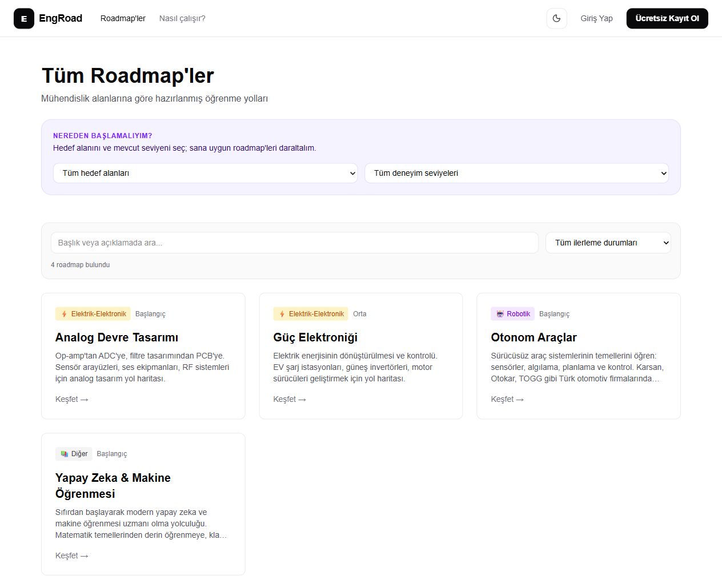The height and width of the screenshot is (588, 722).
Task: Open the Analog Devre Tasarımı card title
Action: 117,337
